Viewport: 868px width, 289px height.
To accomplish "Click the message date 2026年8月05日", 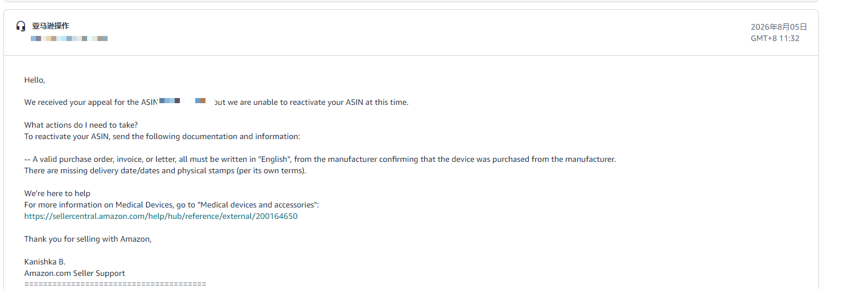I will click(779, 27).
